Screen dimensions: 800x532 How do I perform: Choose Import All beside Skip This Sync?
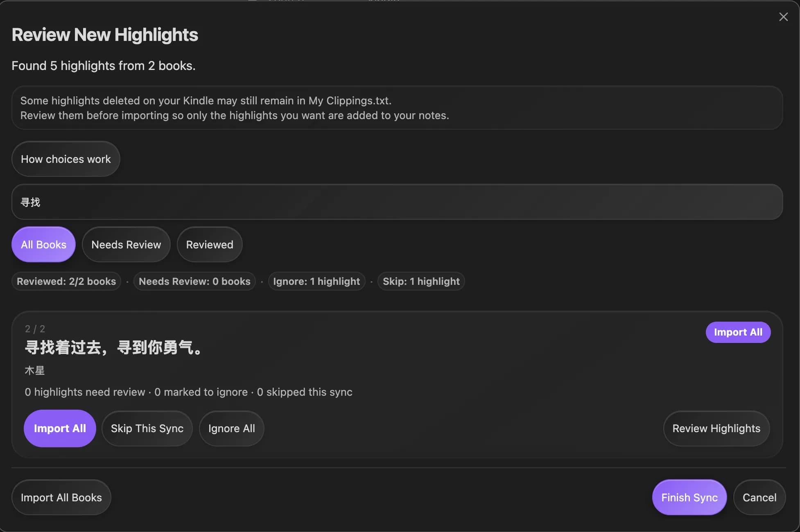60,428
